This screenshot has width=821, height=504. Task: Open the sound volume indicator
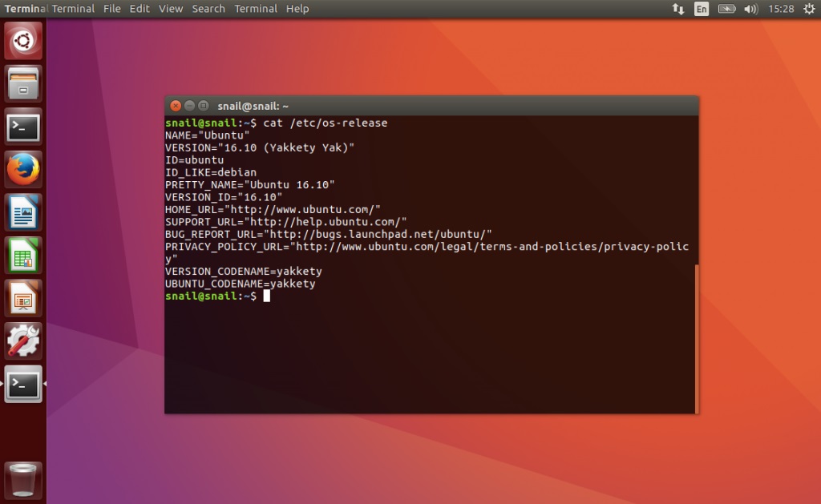click(750, 9)
